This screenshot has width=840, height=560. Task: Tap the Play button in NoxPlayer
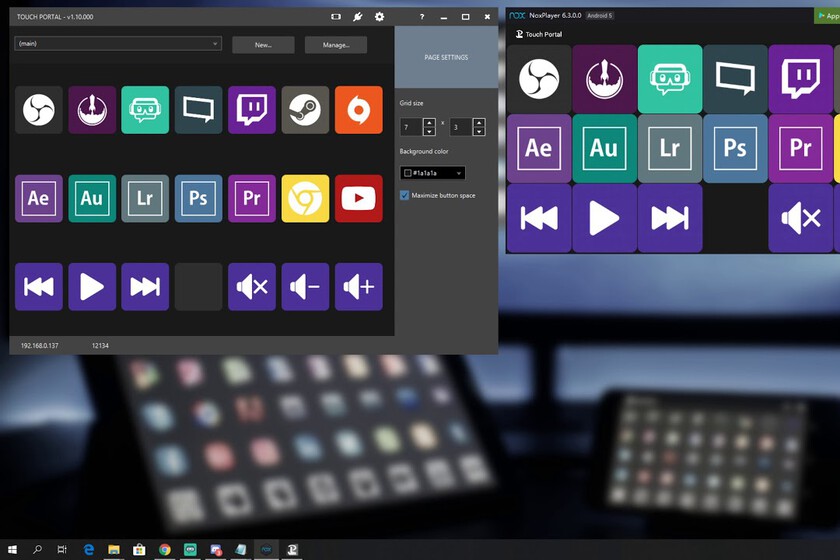604,218
